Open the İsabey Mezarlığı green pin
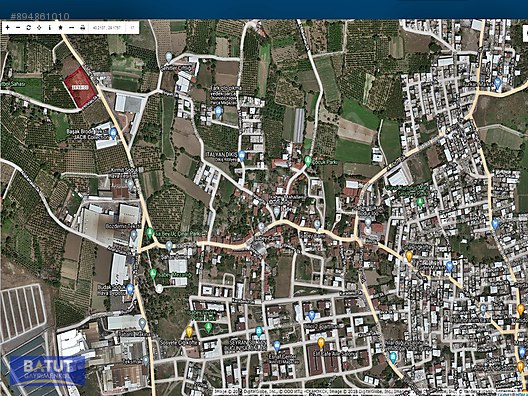The height and width of the screenshot is (396, 528). click(x=153, y=273)
